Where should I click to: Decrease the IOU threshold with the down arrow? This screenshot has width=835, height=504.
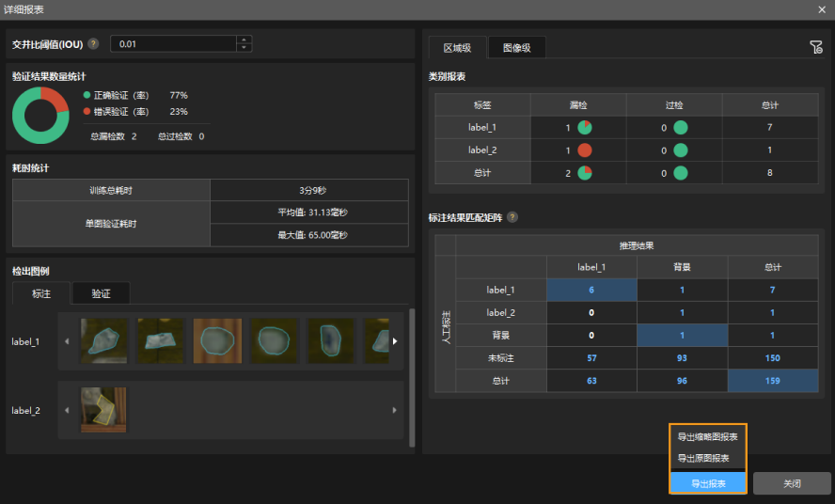[244, 47]
